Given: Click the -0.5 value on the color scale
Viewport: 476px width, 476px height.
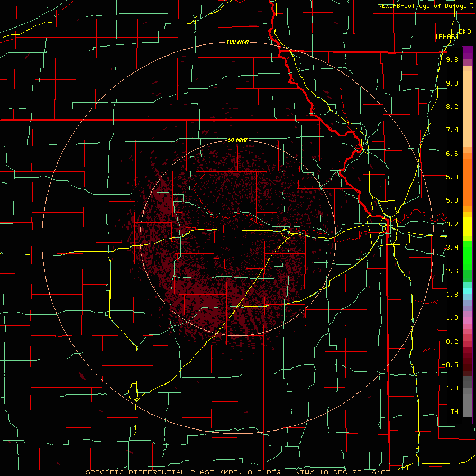Looking at the screenshot, I should point(450,365).
